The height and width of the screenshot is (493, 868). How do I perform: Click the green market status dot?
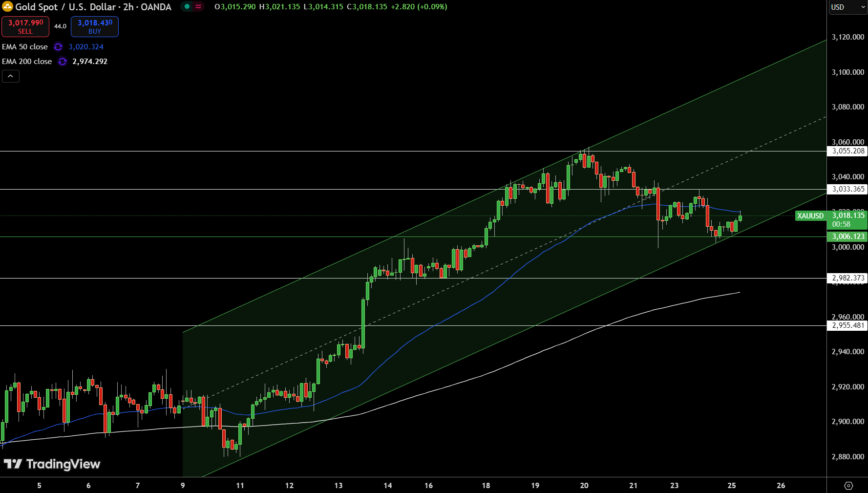pyautogui.click(x=187, y=7)
